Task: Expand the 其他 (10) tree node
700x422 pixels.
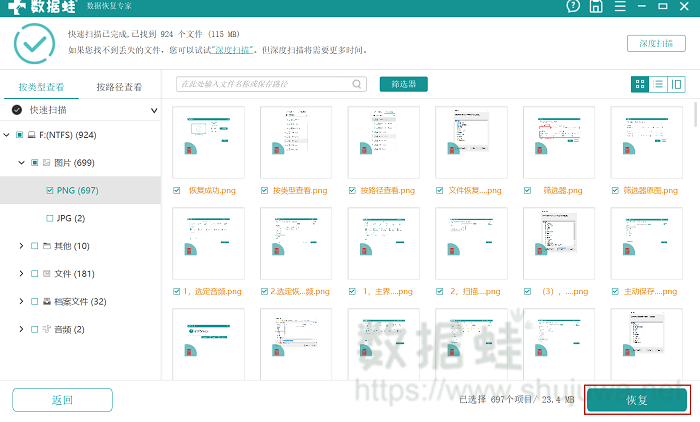Action: coord(21,246)
